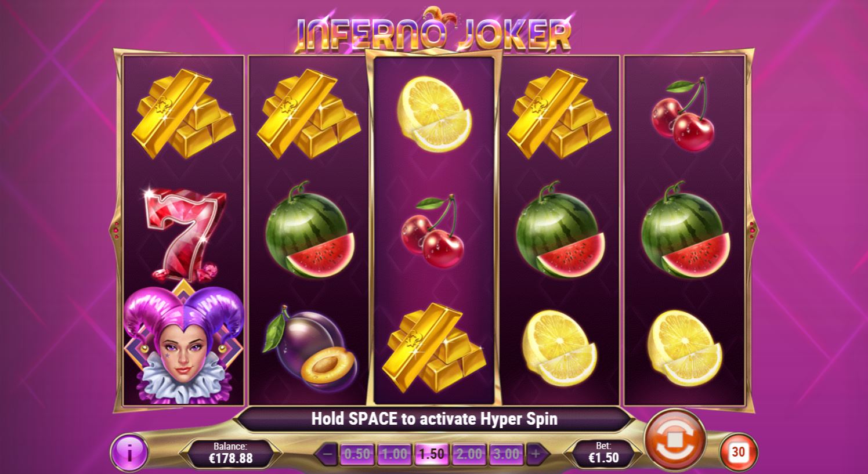Click the Hyper Spin message bar
Image resolution: width=868 pixels, height=474 pixels.
[x=434, y=419]
